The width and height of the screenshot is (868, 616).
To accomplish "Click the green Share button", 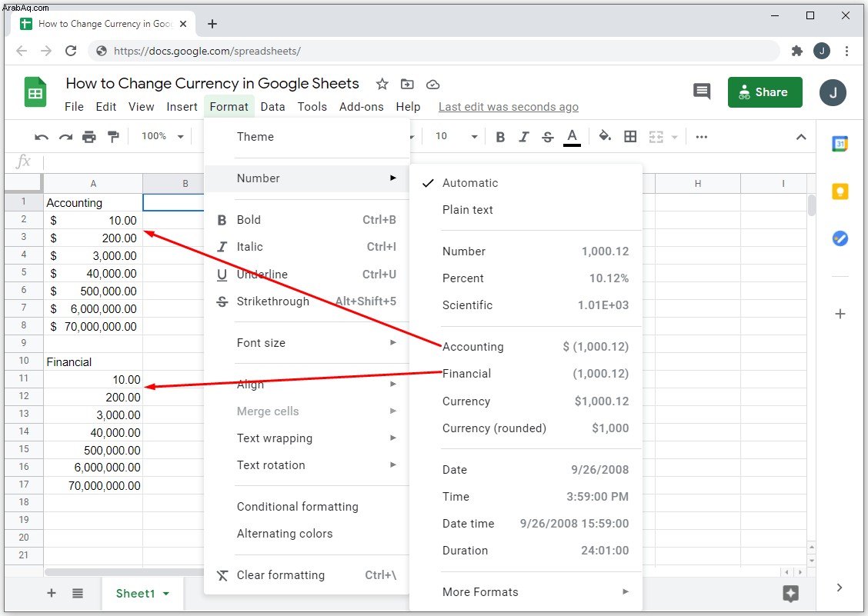I will (x=765, y=92).
